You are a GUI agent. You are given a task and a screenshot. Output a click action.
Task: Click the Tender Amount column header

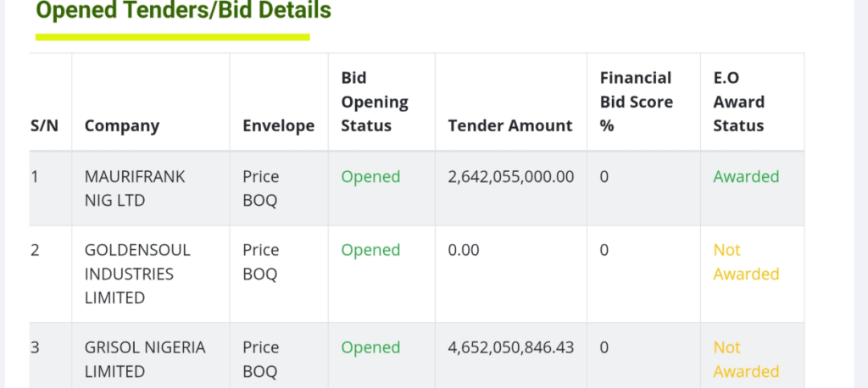pos(510,125)
